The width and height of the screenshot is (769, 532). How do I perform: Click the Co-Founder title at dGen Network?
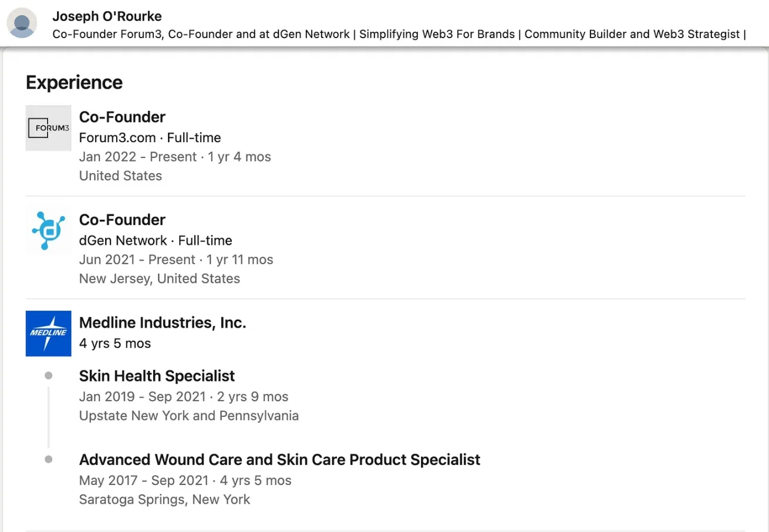pos(122,220)
